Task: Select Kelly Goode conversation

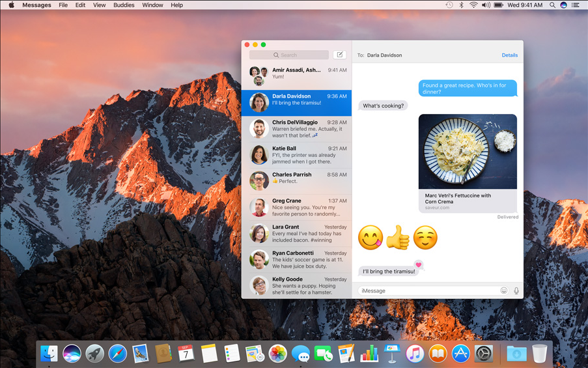Action: tap(297, 286)
